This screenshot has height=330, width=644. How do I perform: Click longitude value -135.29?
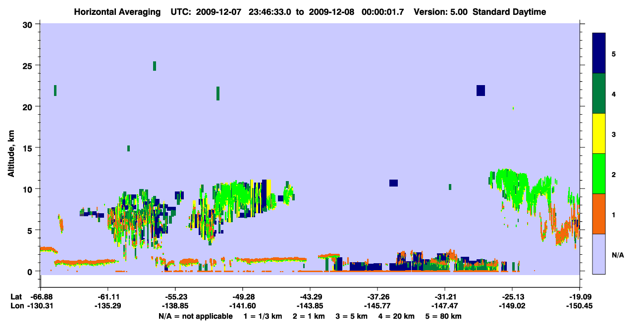pos(107,306)
